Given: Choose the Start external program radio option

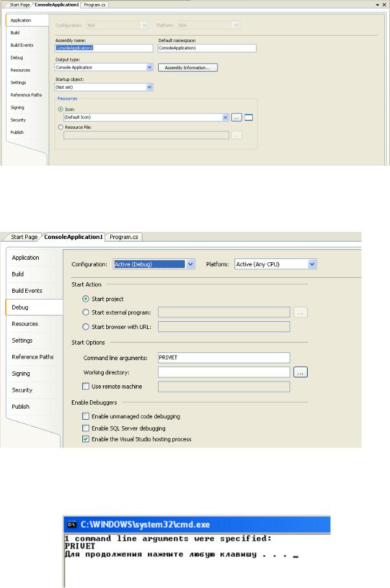Looking at the screenshot, I should 86,312.
